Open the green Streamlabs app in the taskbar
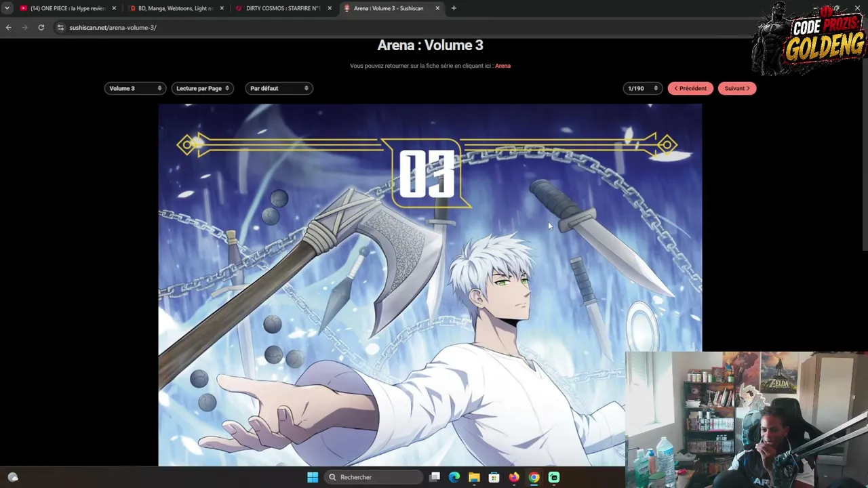The width and height of the screenshot is (868, 488). click(x=554, y=477)
